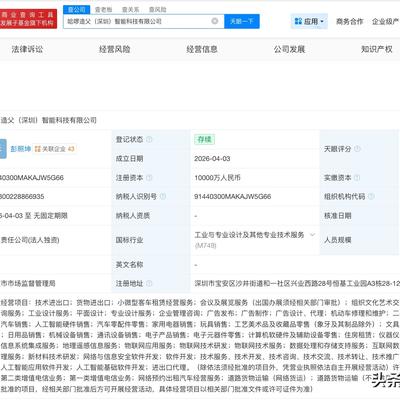400x400 pixels.
Task: Switch to the 查关系 search tab
Action: tap(130, 10)
